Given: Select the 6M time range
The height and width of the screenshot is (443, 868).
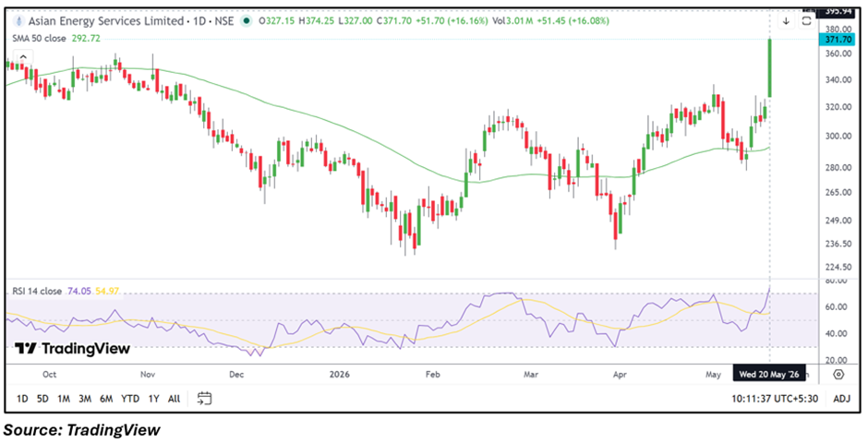Looking at the screenshot, I should coord(106,398).
